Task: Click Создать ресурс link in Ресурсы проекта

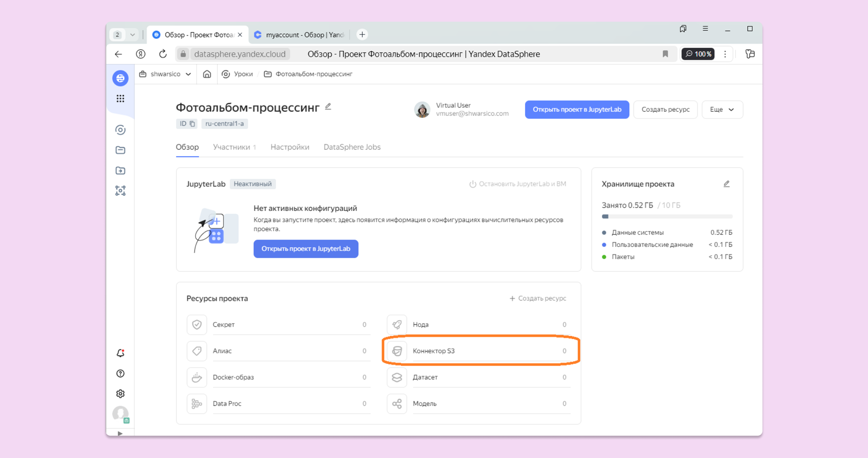Action: coord(538,298)
